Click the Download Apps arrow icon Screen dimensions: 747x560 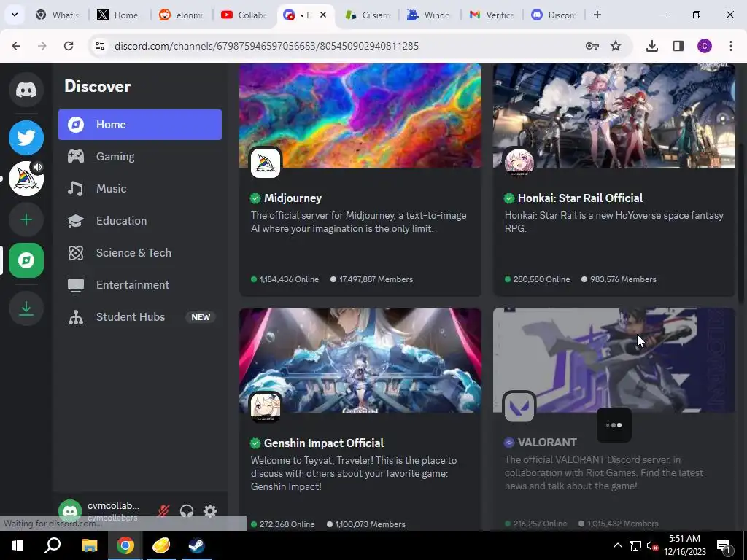(26, 308)
